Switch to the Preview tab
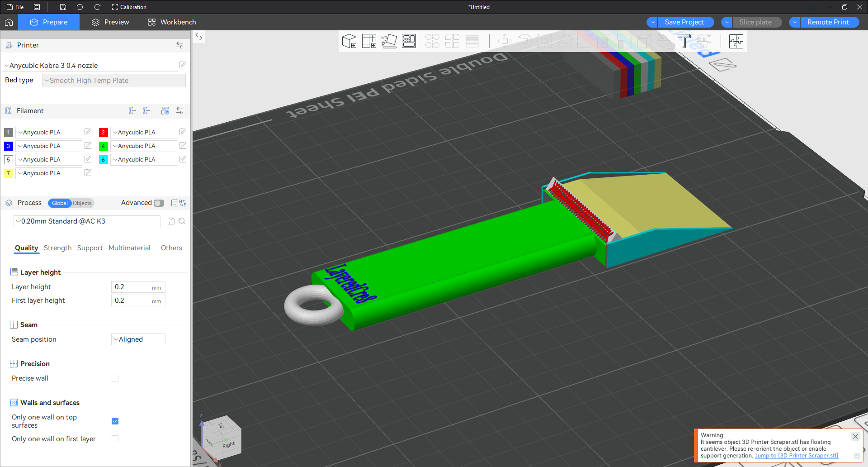Screen dimensions: 868x467 pos(110,22)
